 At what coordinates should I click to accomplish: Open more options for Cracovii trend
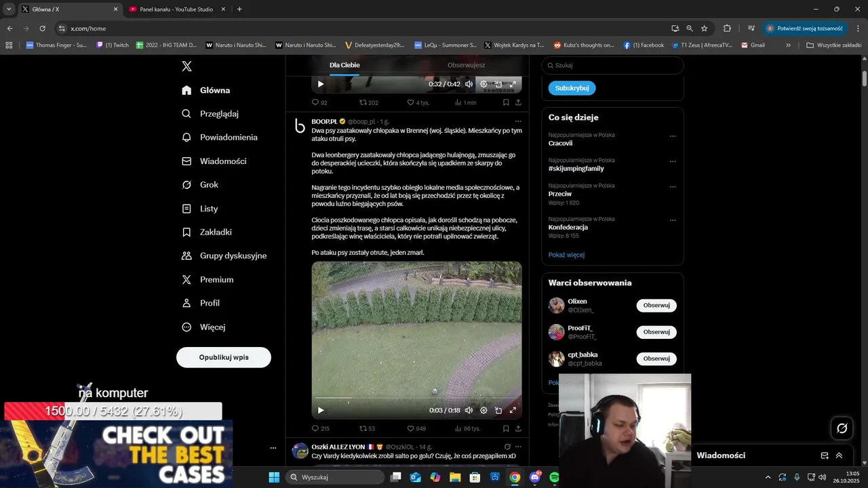point(673,136)
